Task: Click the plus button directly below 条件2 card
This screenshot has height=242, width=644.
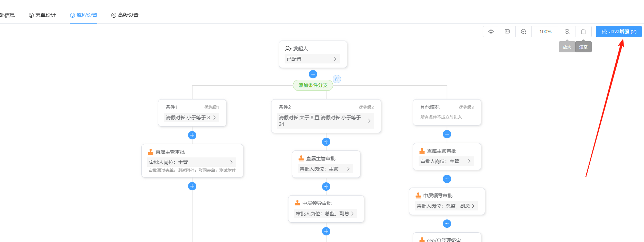Action: 326,142
